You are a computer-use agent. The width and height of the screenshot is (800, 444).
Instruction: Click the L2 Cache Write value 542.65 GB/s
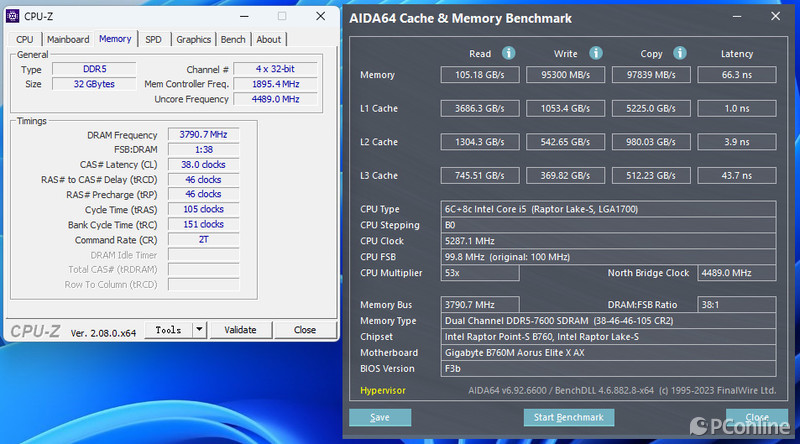coord(565,142)
